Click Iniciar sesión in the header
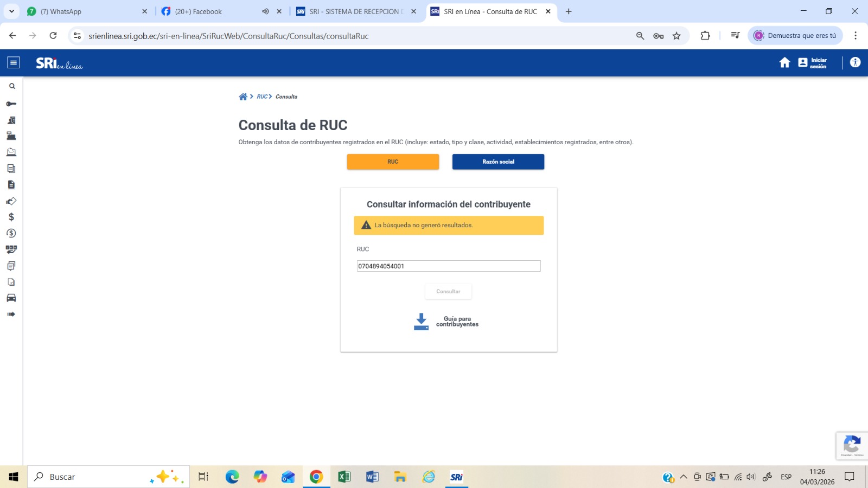This screenshot has width=868, height=488. coord(813,63)
